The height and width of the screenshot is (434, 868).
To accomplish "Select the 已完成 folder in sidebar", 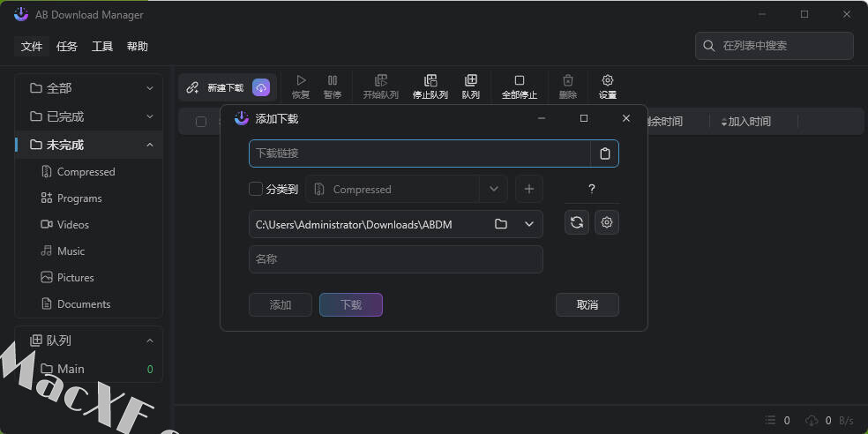I will 88,116.
